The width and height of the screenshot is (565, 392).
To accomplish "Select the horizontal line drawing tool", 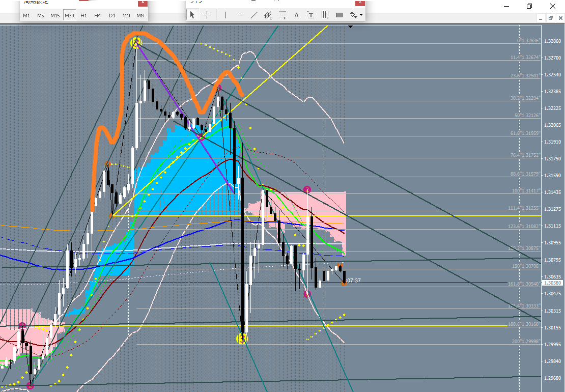I will (240, 15).
